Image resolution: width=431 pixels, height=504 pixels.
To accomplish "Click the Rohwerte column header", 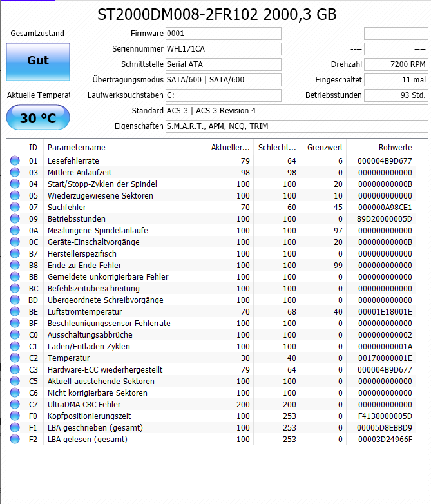I will point(381,147).
